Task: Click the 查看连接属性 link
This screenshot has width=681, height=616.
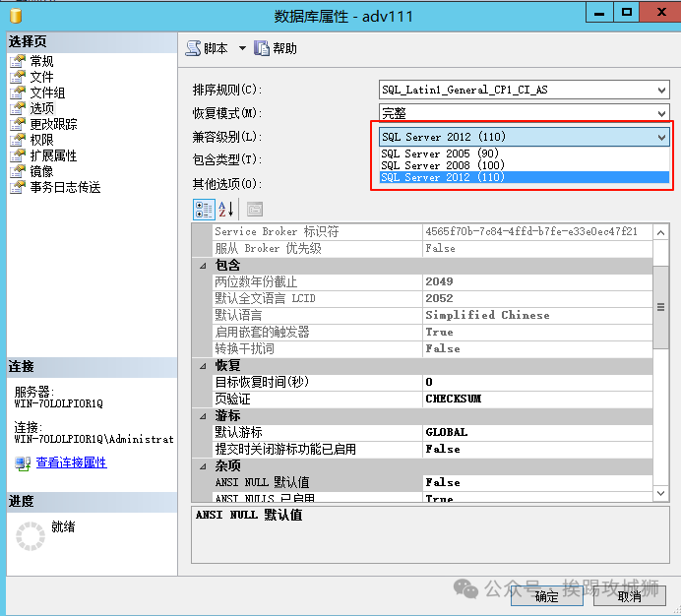Action: [71, 462]
